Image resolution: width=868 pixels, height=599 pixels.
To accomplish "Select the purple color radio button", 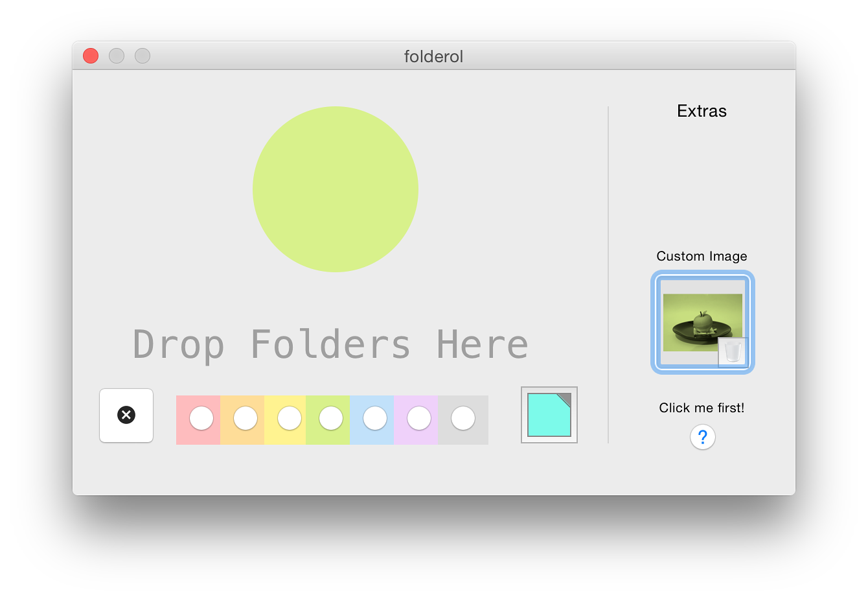I will (419, 418).
